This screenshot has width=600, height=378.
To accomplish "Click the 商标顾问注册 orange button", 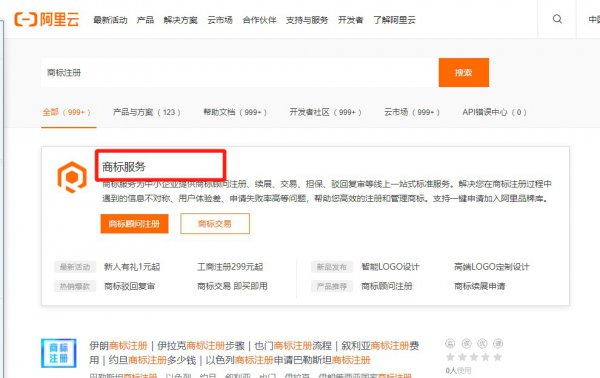I will (134, 224).
